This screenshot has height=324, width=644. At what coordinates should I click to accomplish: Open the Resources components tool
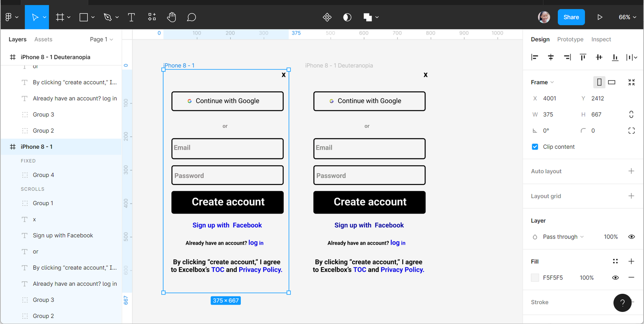[x=152, y=17]
